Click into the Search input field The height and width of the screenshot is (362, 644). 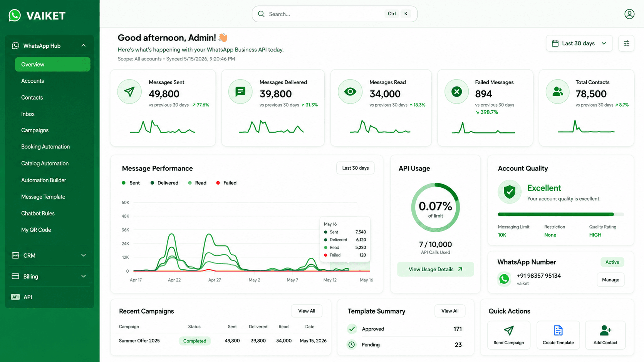(x=334, y=14)
